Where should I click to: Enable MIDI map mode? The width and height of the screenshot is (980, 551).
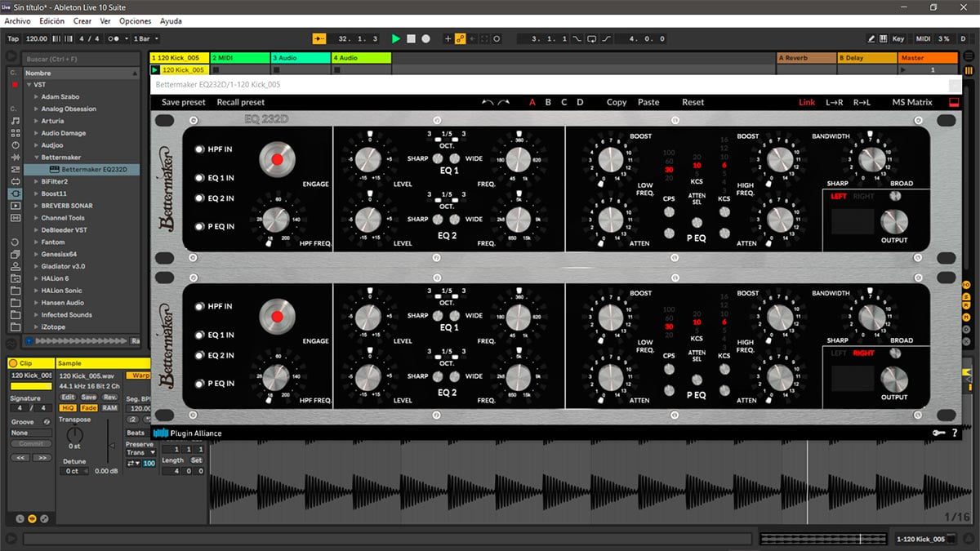(923, 38)
